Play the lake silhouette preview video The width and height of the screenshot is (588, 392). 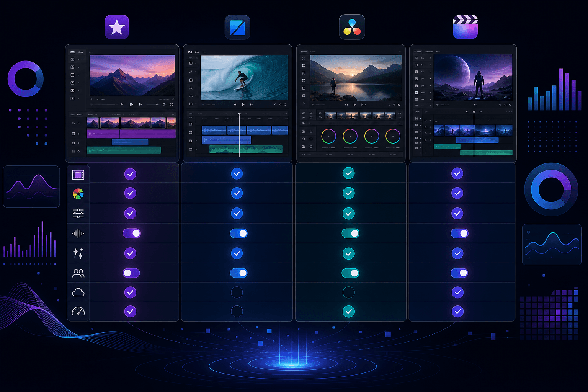(355, 105)
